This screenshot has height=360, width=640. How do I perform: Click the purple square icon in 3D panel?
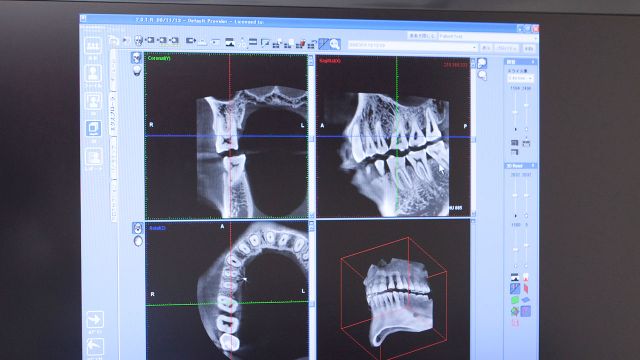(526, 311)
